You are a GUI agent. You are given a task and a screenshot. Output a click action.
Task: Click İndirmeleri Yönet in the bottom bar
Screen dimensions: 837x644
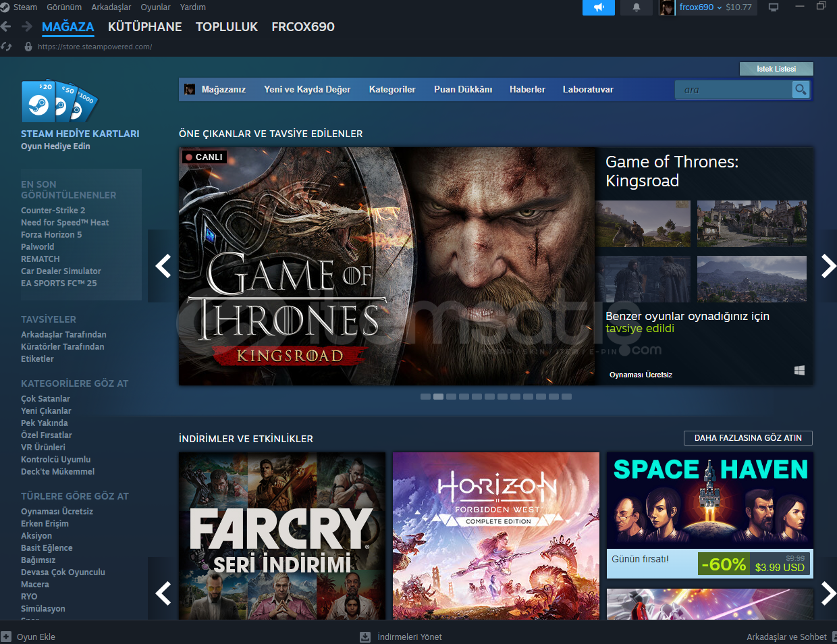(x=410, y=637)
